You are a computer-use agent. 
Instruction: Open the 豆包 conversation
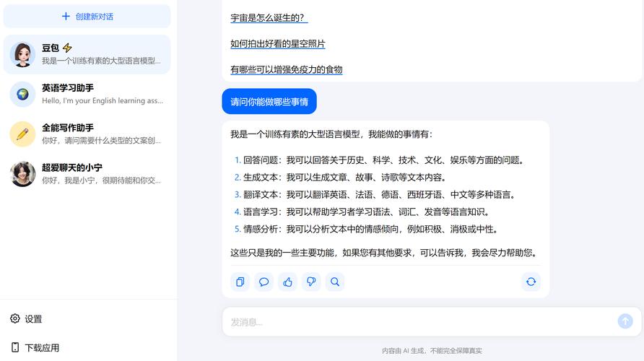pos(87,54)
